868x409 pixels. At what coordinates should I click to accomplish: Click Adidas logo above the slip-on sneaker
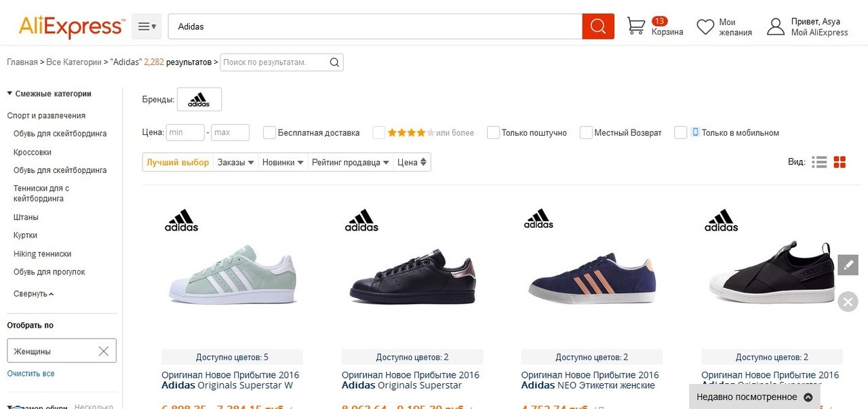pos(722,220)
